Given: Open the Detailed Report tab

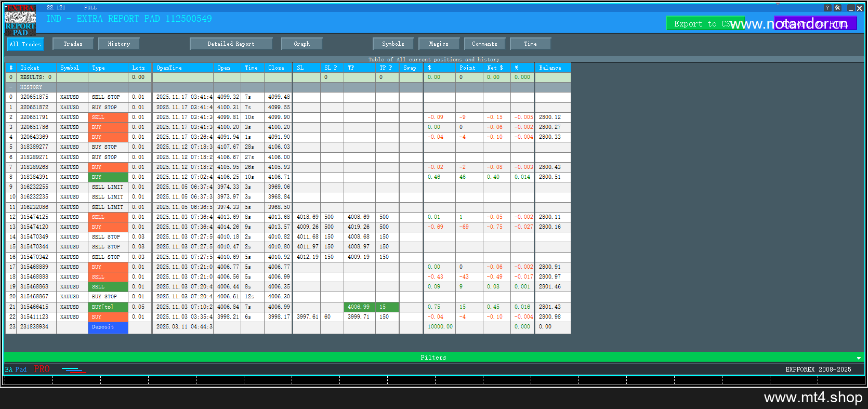Looking at the screenshot, I should tap(231, 44).
